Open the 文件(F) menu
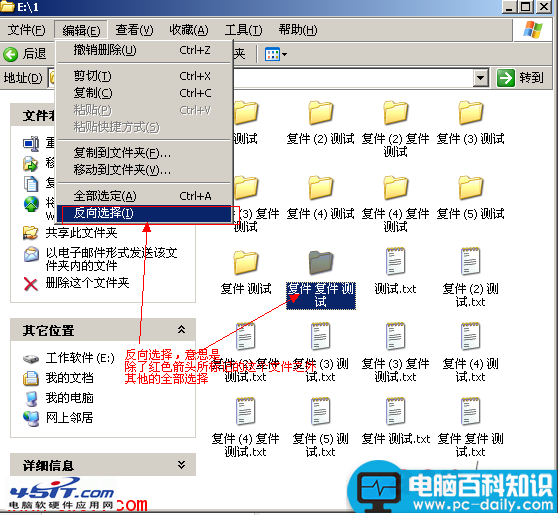 point(26,30)
